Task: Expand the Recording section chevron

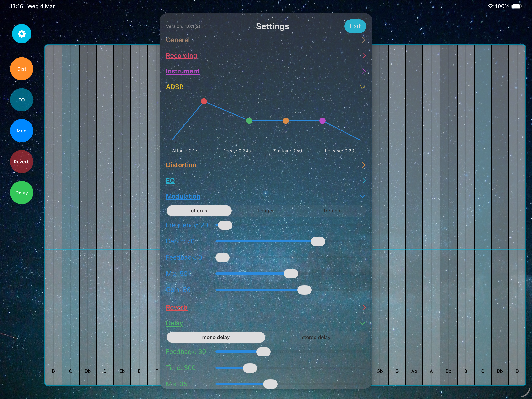Action: tap(364, 55)
